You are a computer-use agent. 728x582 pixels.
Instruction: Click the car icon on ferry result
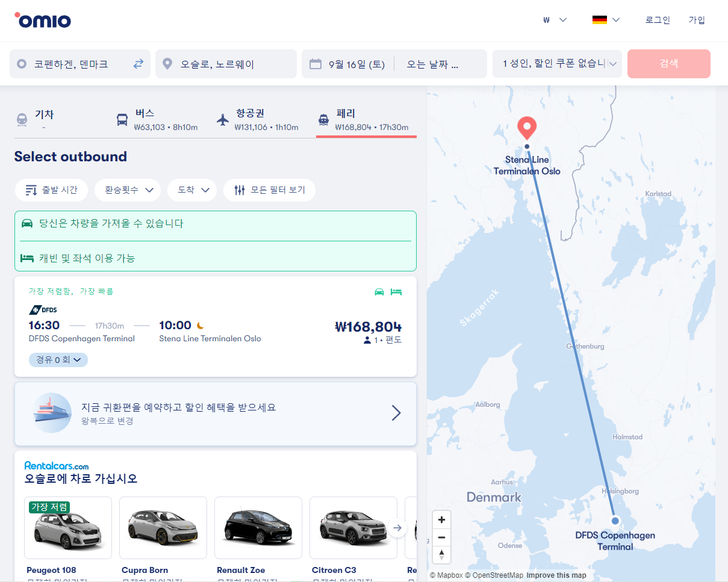[379, 292]
